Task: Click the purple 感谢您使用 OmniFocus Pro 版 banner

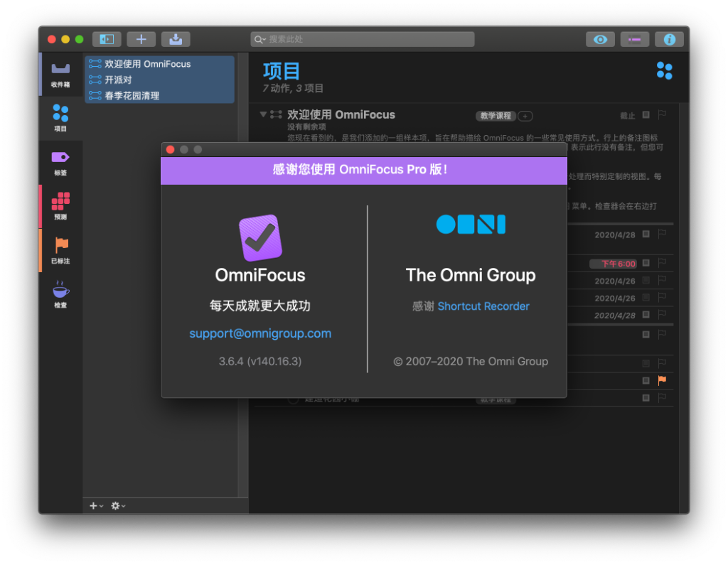Action: pyautogui.click(x=364, y=171)
